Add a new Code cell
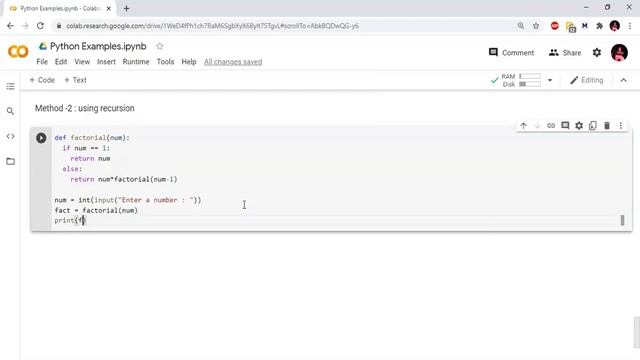The image size is (640, 360). pyautogui.click(x=42, y=80)
